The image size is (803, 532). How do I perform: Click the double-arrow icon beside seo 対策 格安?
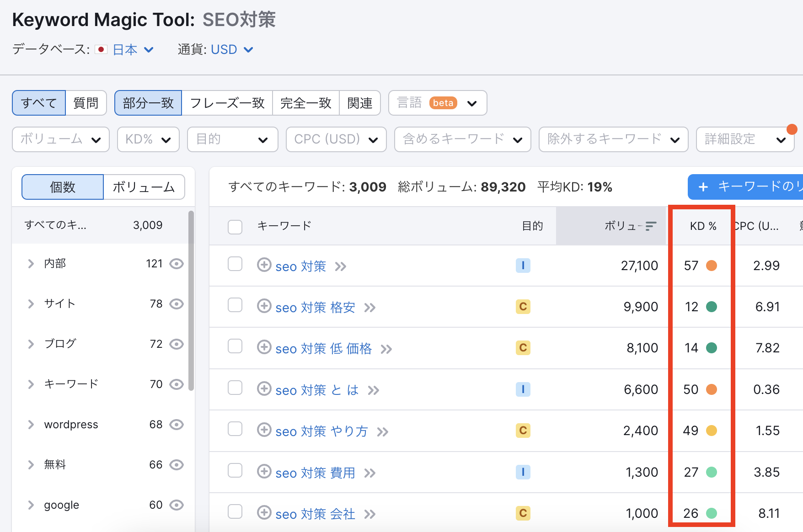[x=369, y=307]
